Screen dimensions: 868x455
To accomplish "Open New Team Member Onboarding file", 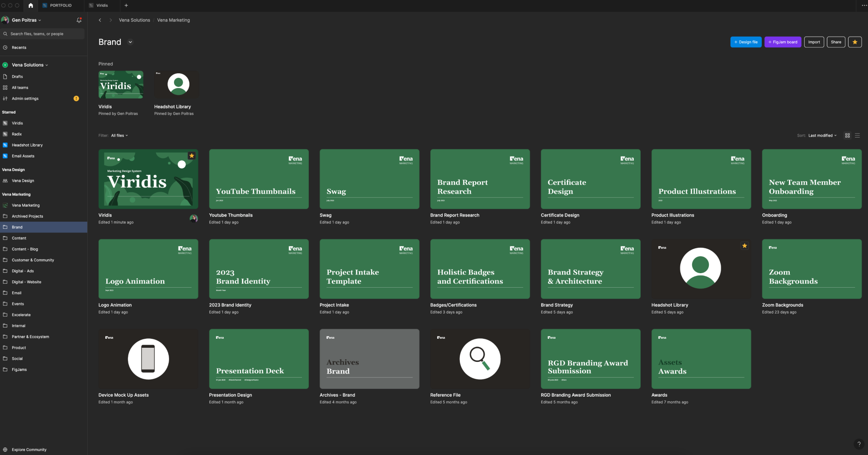I will click(811, 179).
